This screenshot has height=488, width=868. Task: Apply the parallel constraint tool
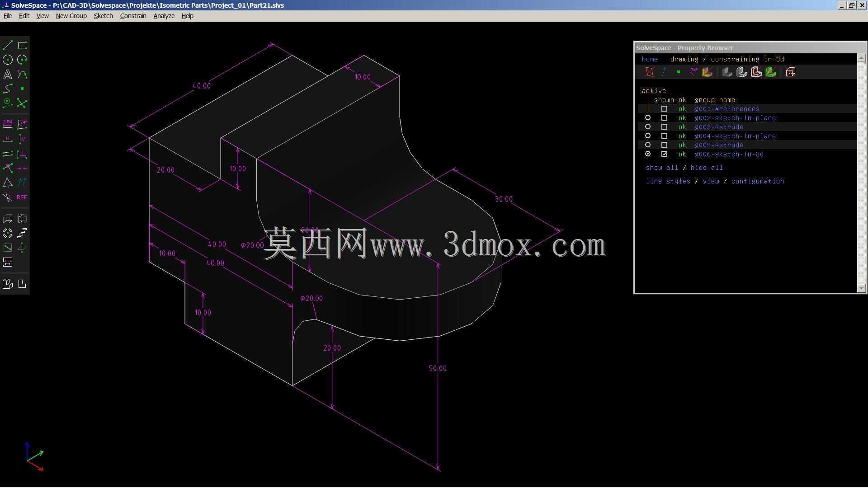pos(8,154)
